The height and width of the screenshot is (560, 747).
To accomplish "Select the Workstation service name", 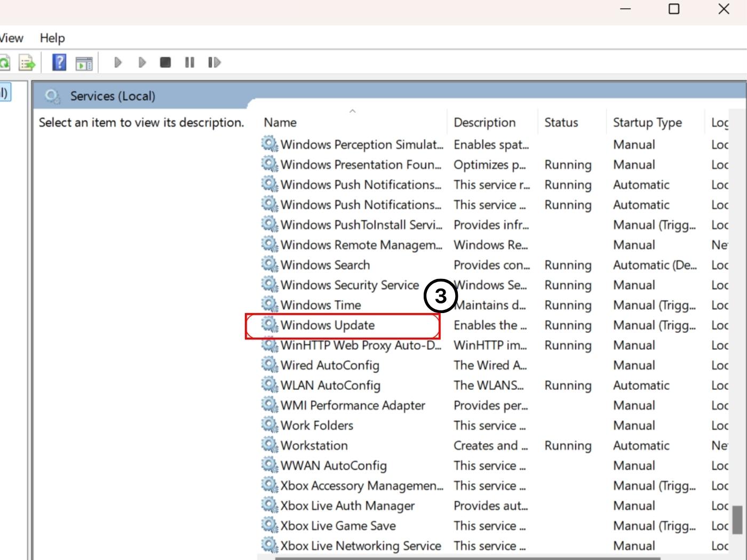I will (x=314, y=445).
